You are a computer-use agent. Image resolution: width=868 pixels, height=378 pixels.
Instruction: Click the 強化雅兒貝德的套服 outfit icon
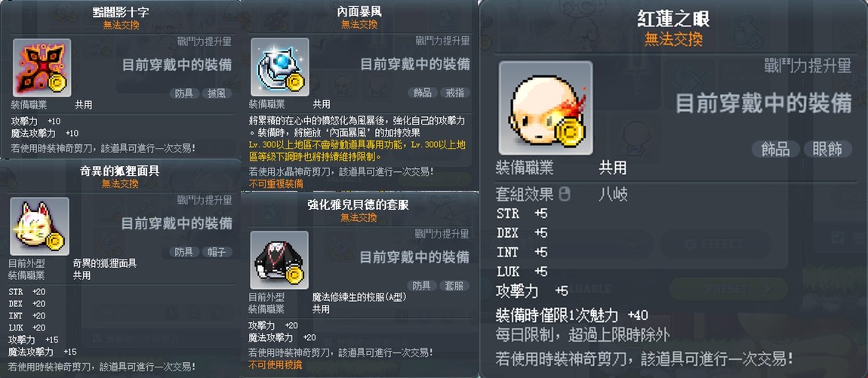tap(279, 260)
